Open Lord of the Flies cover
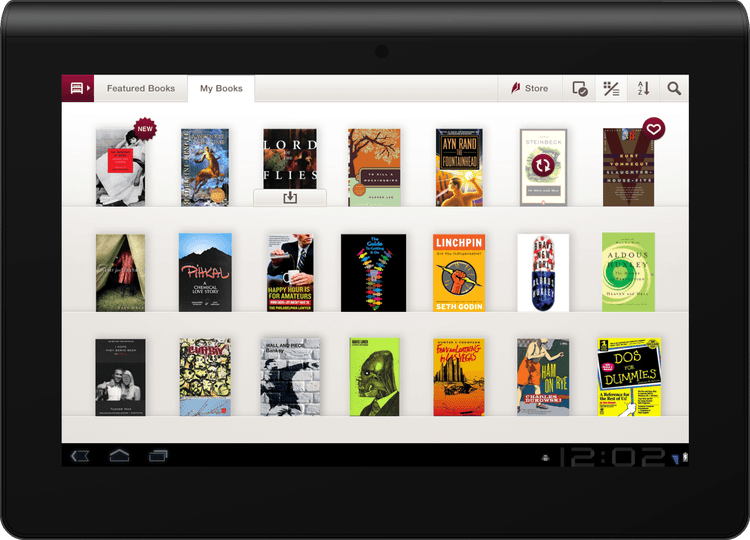Screen dimensions: 750x540 (x=290, y=159)
